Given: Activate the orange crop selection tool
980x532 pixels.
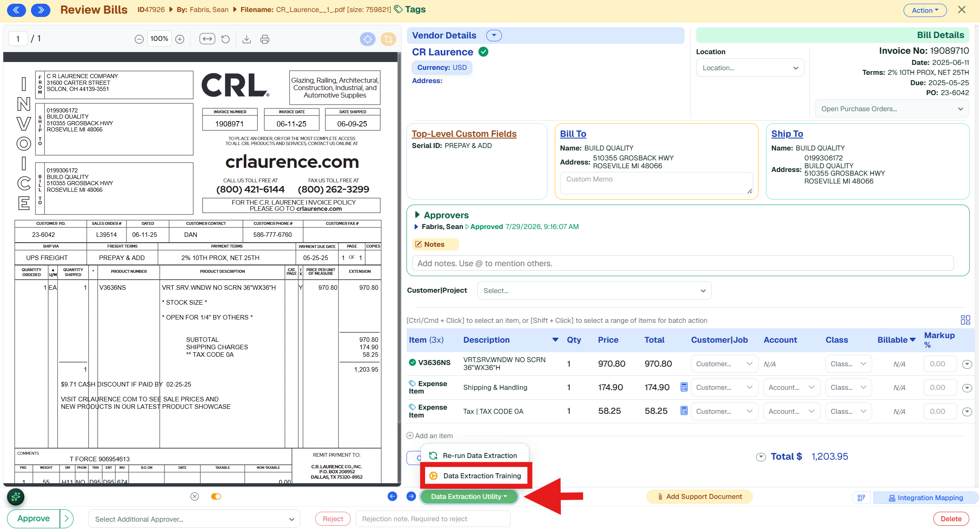Looking at the screenshot, I should [x=388, y=39].
